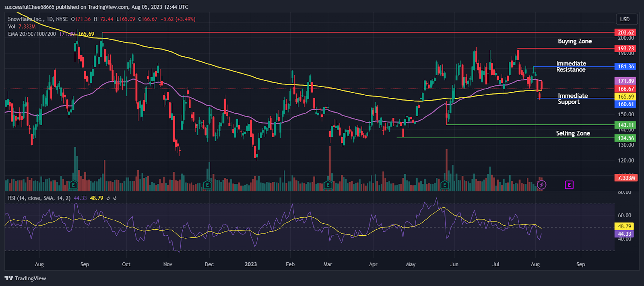The image size is (644, 286).
Task: Click the 120.00 price scale label
Action: coord(626,160)
